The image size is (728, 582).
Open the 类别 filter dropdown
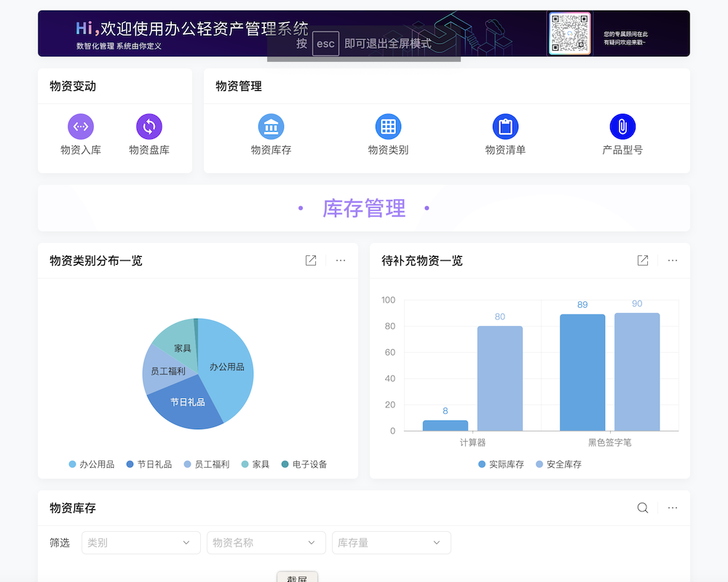pos(141,543)
